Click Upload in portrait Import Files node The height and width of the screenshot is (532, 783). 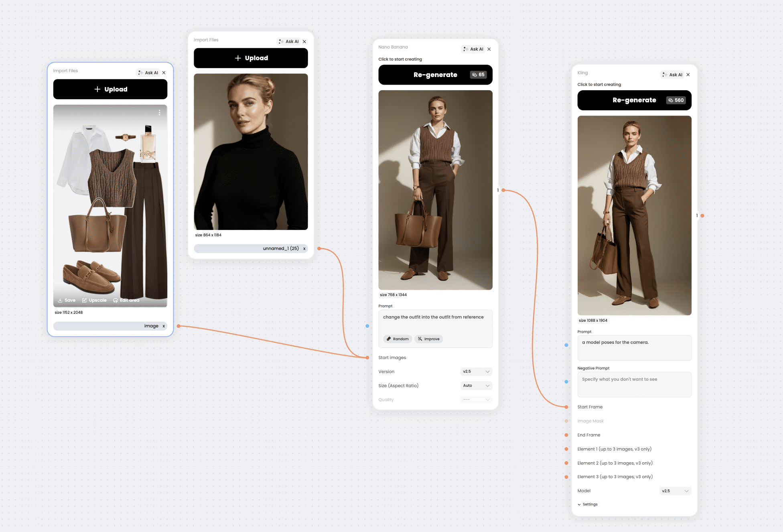251,58
